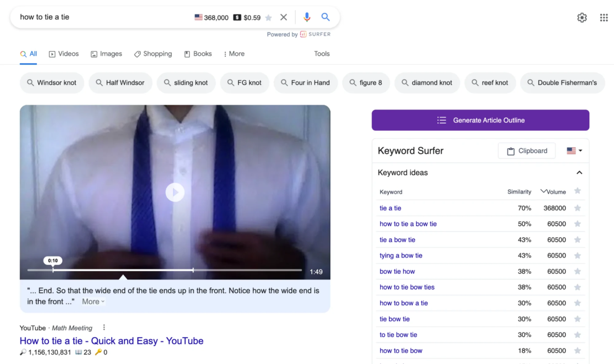Open the 'tie a bow tie' keyword link
This screenshot has width=614, height=364.
[x=397, y=240]
